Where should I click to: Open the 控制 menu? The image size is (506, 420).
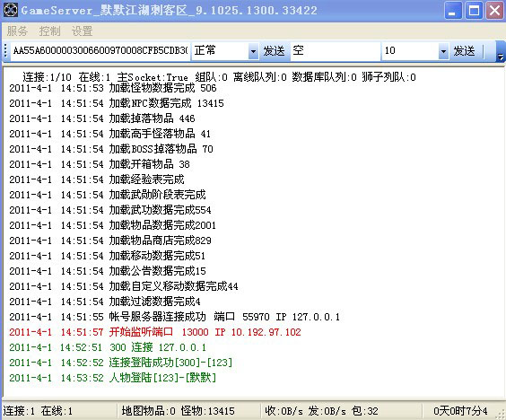pyautogui.click(x=49, y=31)
